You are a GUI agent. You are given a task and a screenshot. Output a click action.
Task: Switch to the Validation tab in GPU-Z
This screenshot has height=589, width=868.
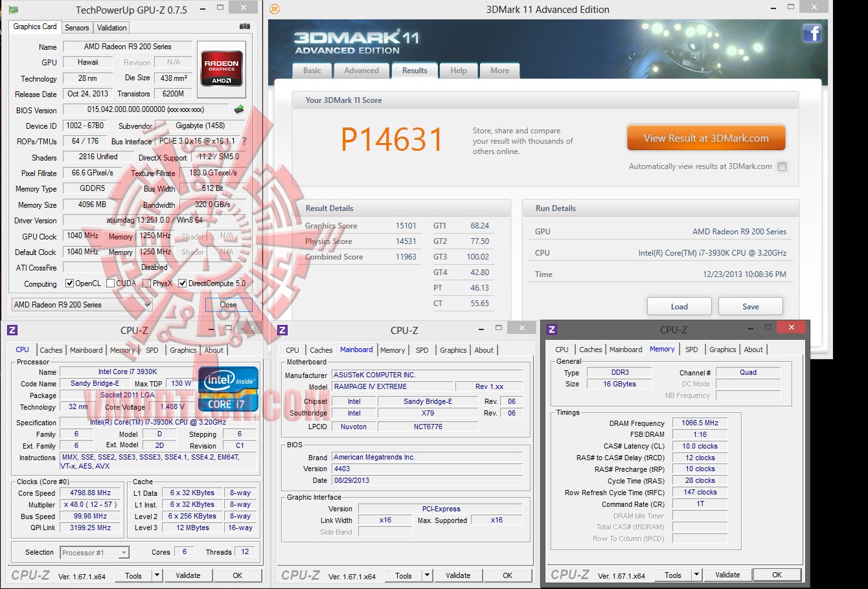coord(112,27)
